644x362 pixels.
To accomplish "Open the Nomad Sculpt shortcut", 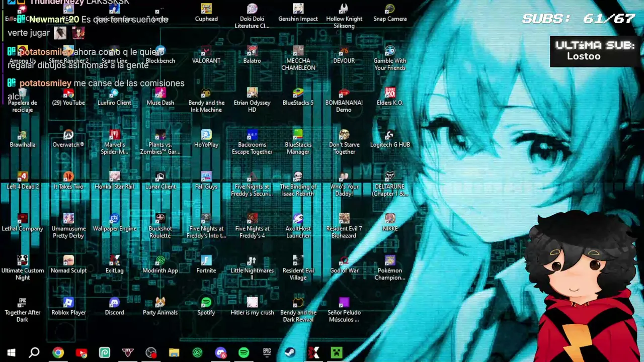I will (68, 264).
